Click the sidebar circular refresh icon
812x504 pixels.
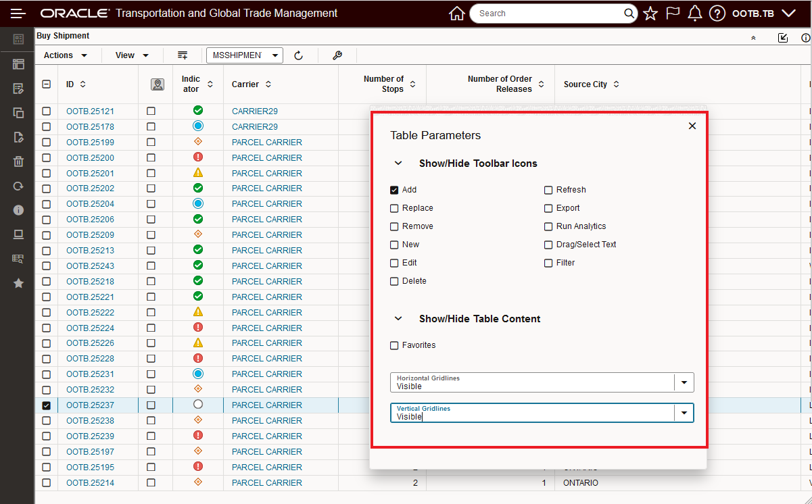(18, 186)
